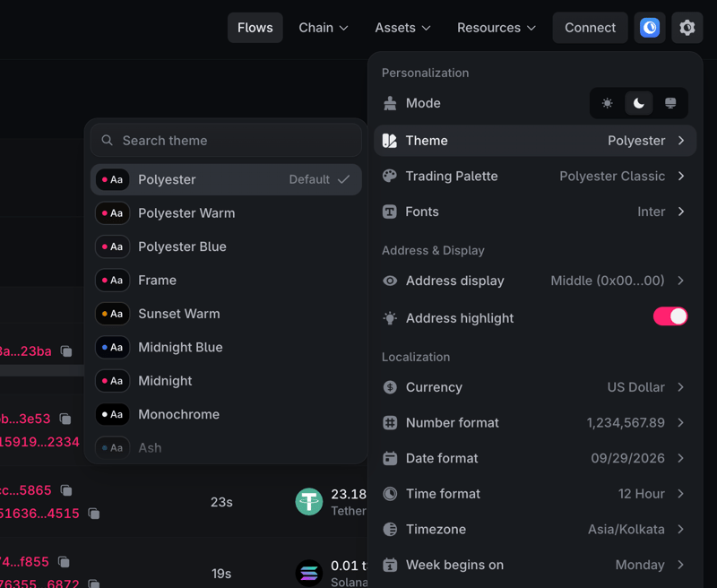Pick the Midnight theme swatch
This screenshot has width=717, height=588.
113,381
